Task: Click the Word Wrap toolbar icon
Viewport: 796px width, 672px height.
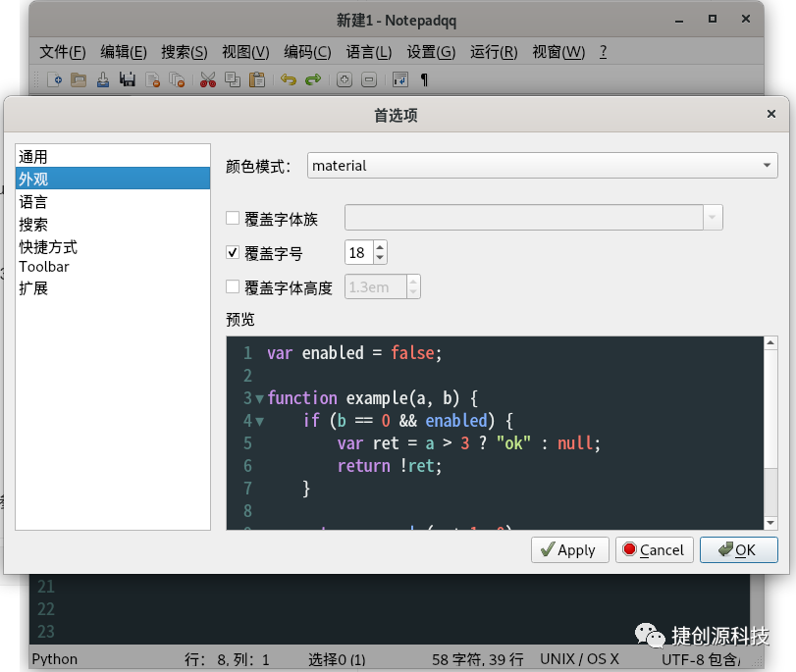Action: [400, 79]
